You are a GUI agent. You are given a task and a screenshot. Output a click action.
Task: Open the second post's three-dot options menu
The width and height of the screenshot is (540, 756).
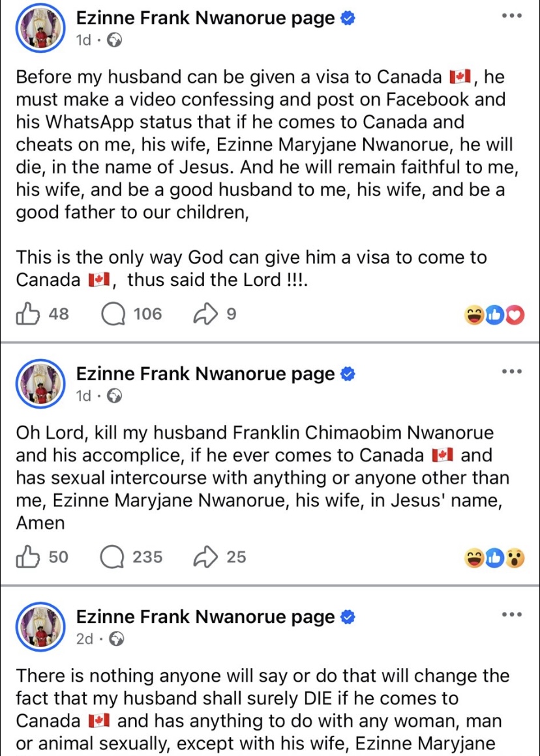tap(512, 371)
